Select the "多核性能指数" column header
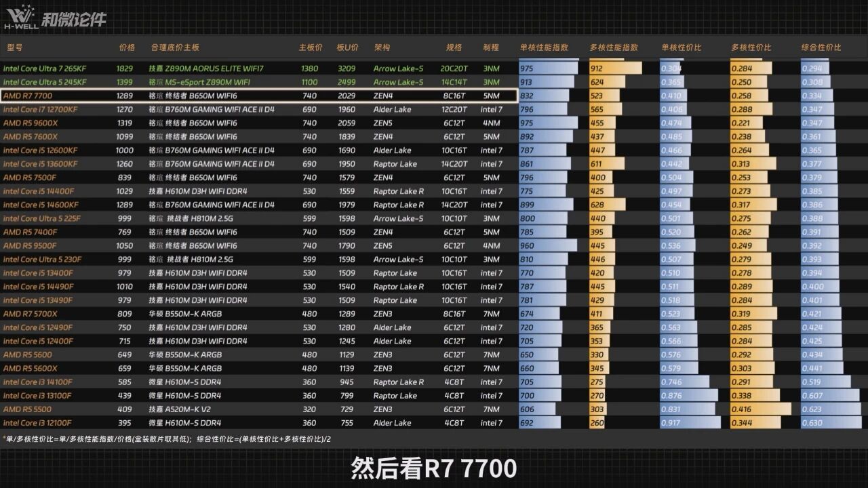868x488 pixels. click(614, 47)
